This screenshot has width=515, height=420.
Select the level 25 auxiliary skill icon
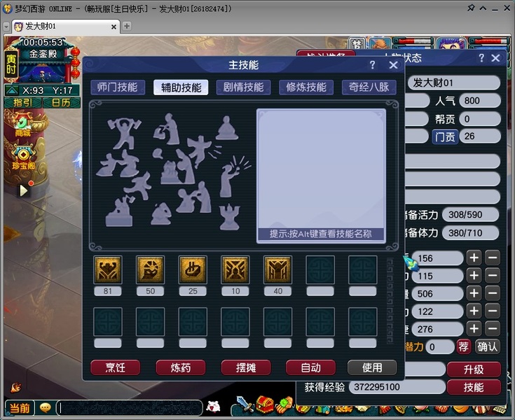click(193, 269)
